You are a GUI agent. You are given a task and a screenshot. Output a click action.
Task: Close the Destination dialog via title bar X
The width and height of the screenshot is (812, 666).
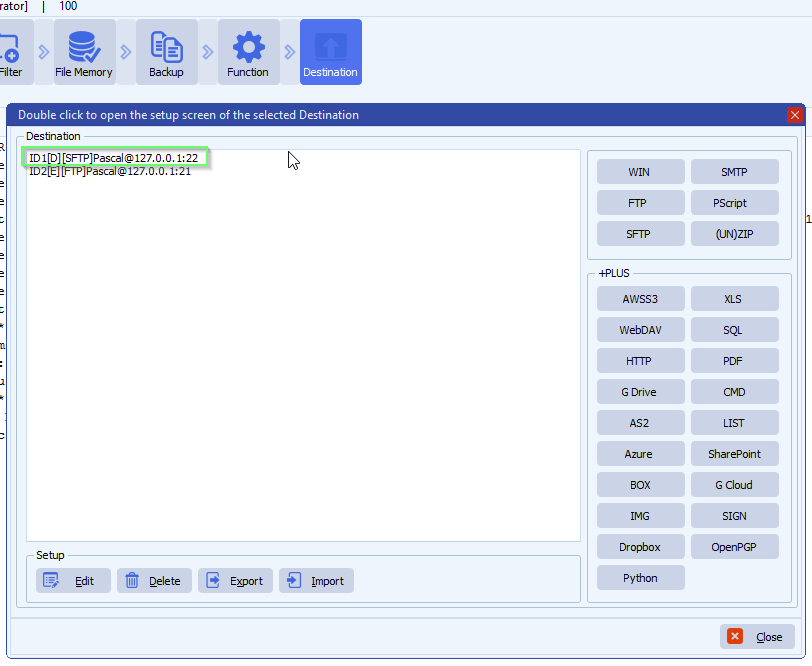tap(794, 115)
